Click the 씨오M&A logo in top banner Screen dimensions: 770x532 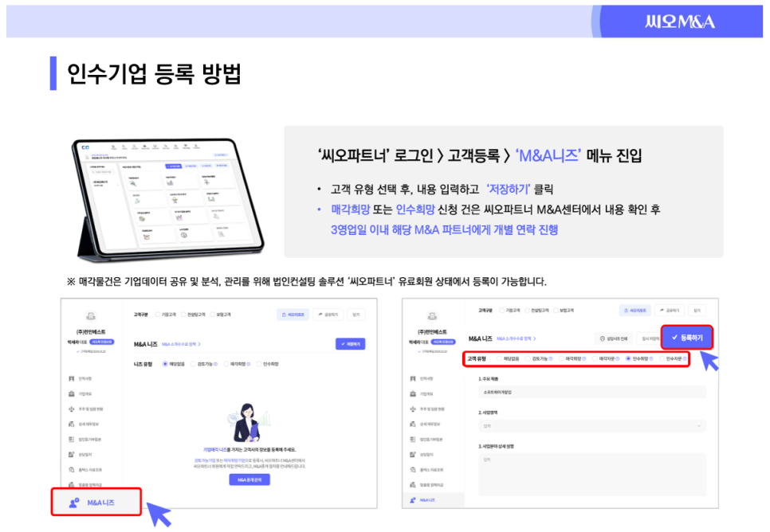pyautogui.click(x=680, y=22)
